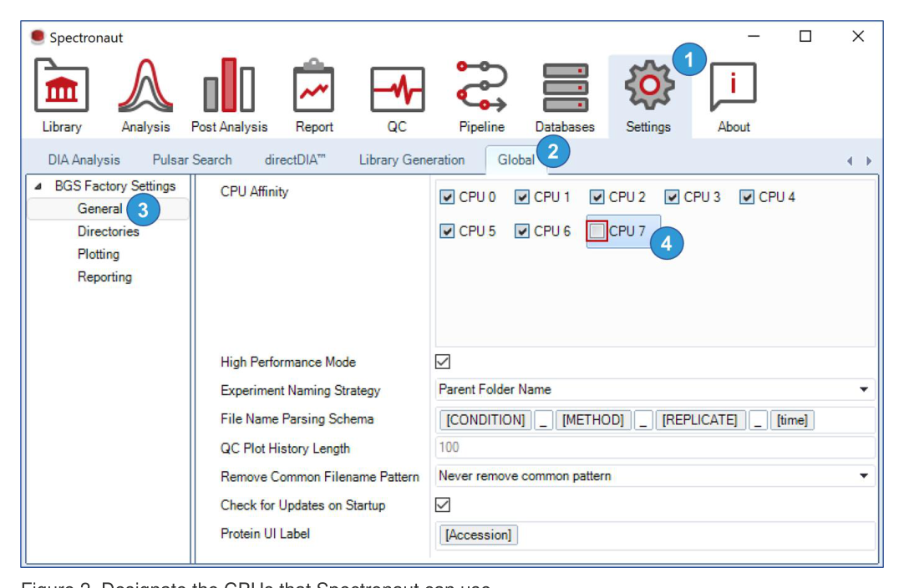Screen dimensions: 904x588
Task: Open the Report clipboard icon
Action: tap(313, 85)
